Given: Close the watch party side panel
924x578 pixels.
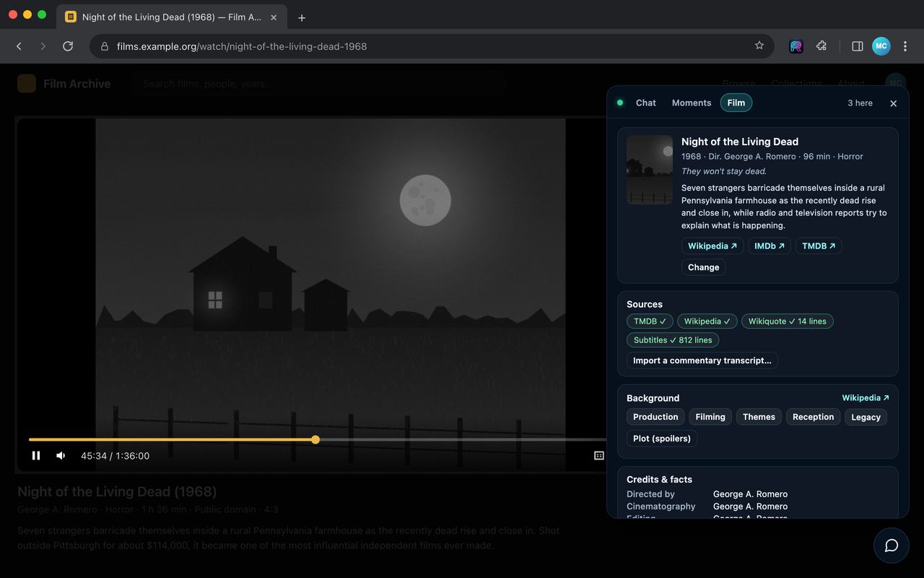Looking at the screenshot, I should tap(893, 103).
